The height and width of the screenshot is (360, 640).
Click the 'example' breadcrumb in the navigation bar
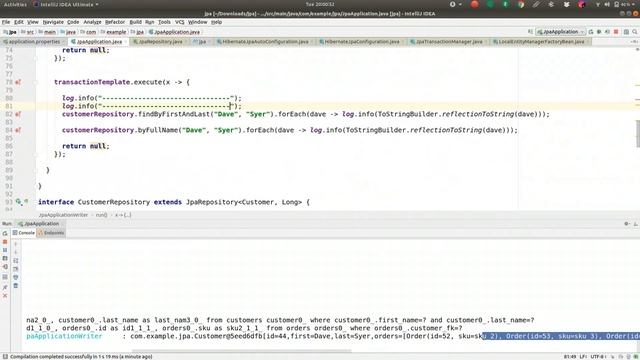click(x=113, y=32)
